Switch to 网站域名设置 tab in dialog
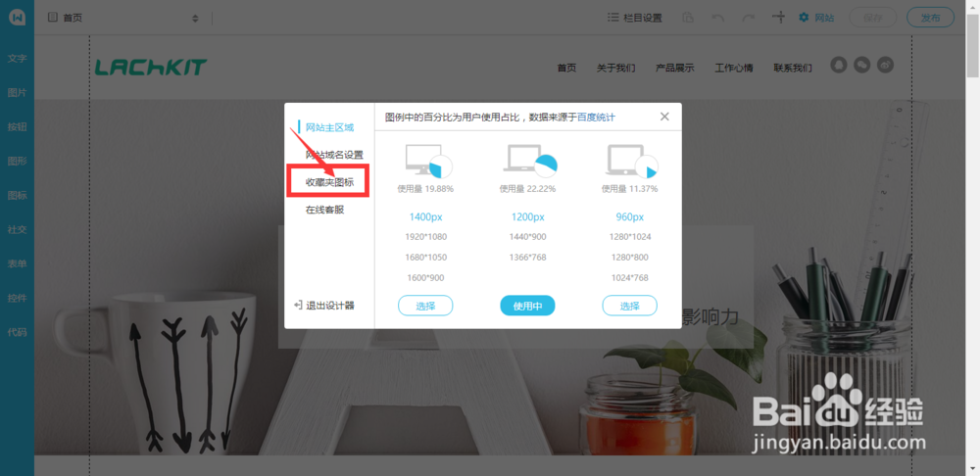980x476 pixels. click(x=334, y=155)
